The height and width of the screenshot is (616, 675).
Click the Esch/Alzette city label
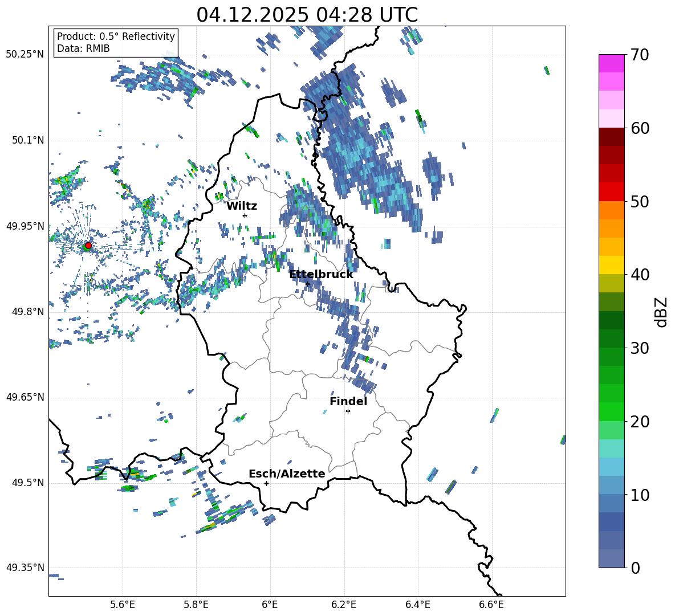287,474
